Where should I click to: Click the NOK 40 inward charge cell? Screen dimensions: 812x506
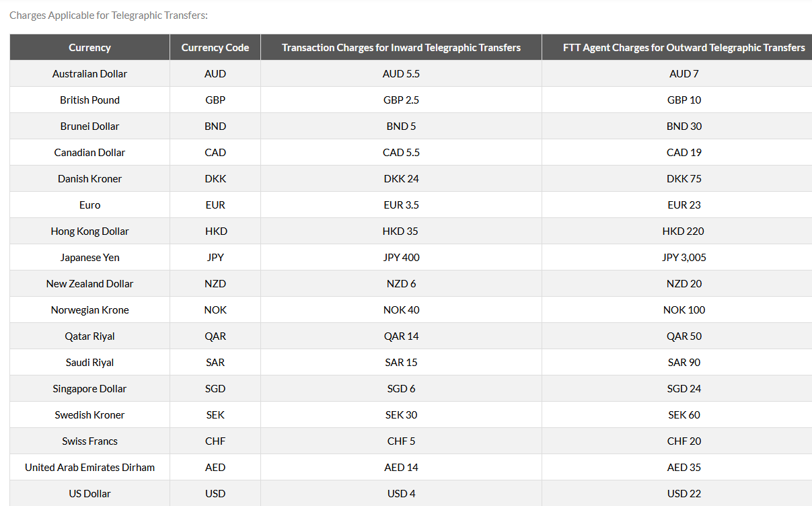point(401,310)
